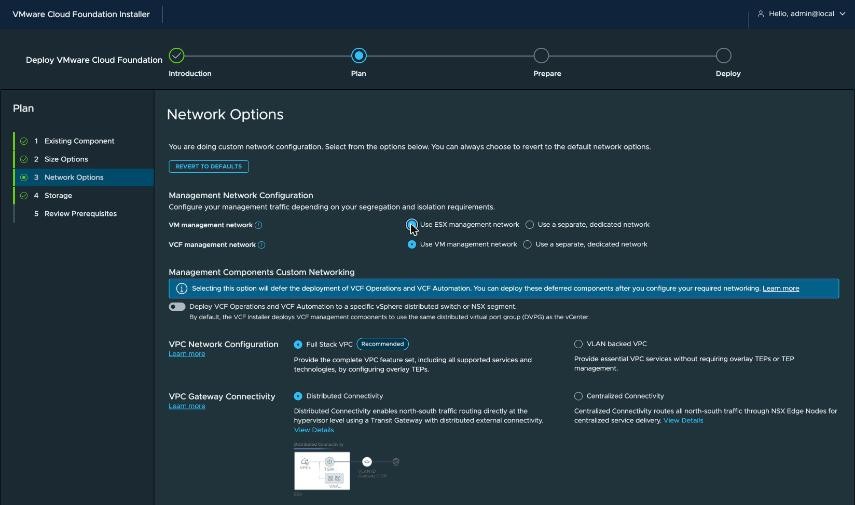Click the info icon in the blue notification banner
The width and height of the screenshot is (855, 505).
pos(182,288)
